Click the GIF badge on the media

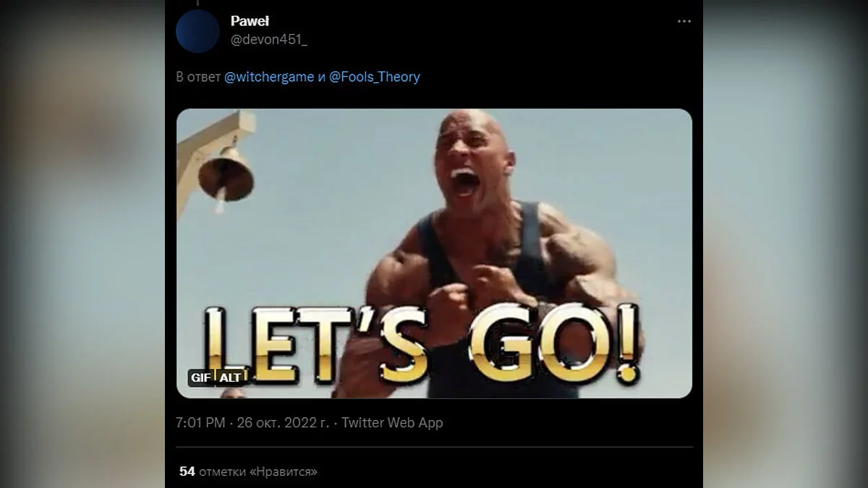tap(199, 377)
